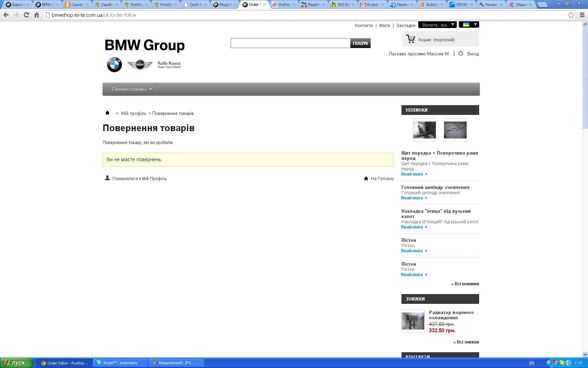Close the active Order follow tab

pos(264,5)
